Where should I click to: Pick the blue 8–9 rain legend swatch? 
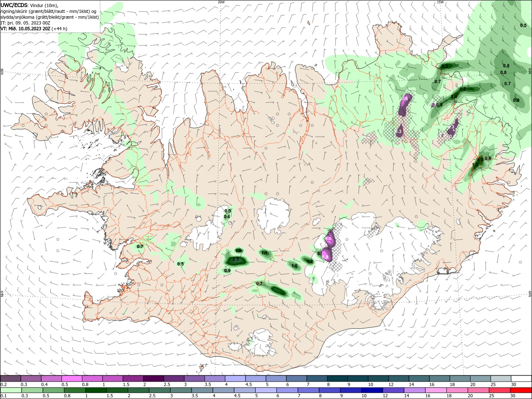[x=330, y=390]
